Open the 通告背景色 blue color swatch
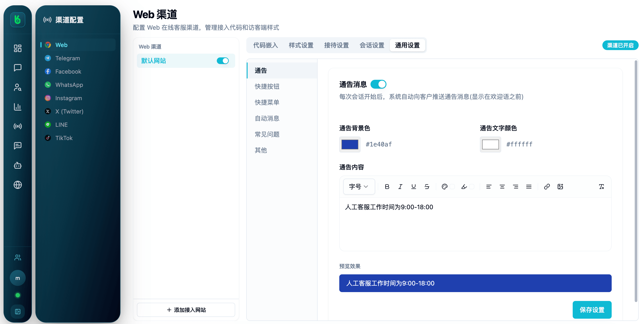 350,144
